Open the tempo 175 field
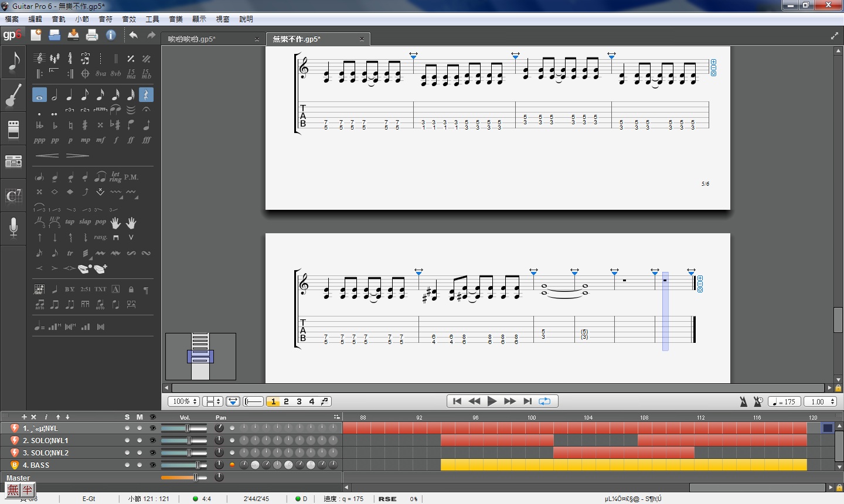The height and width of the screenshot is (504, 844). 784,401
